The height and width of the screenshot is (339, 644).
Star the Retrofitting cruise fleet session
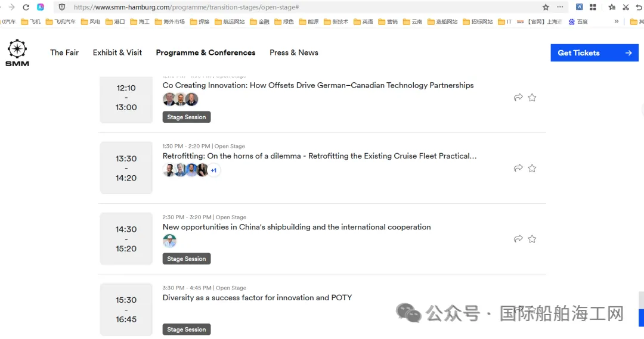click(x=532, y=168)
